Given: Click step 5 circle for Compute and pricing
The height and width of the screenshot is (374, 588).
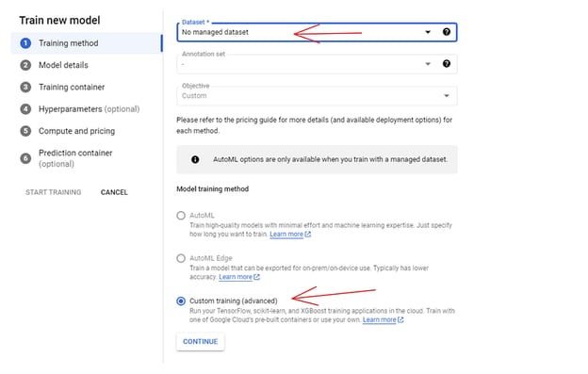Looking at the screenshot, I should point(25,131).
